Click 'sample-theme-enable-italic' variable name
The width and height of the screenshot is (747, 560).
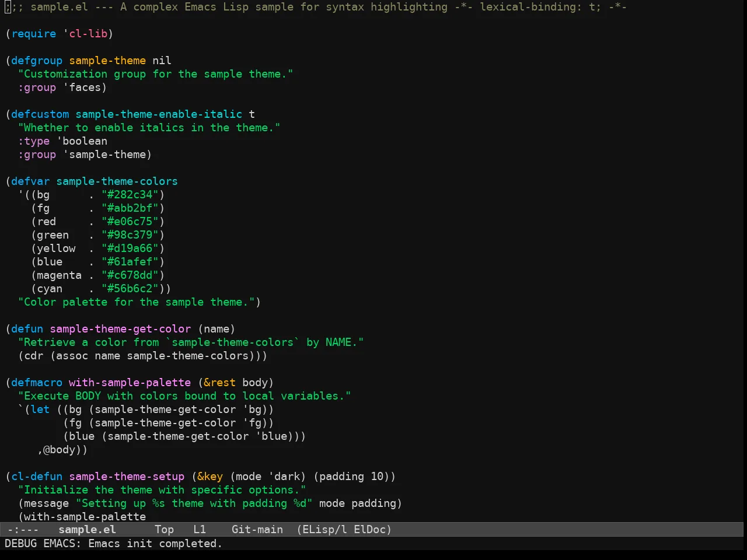click(159, 114)
